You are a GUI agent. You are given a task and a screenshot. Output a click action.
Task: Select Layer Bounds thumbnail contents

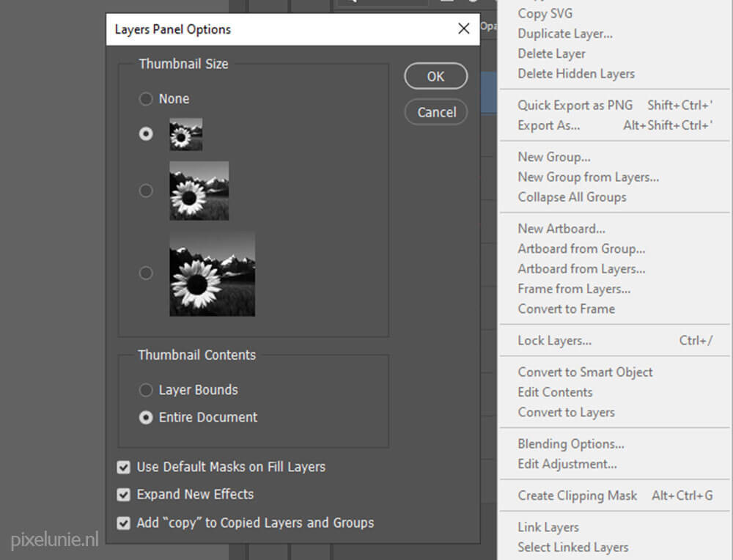[146, 390]
